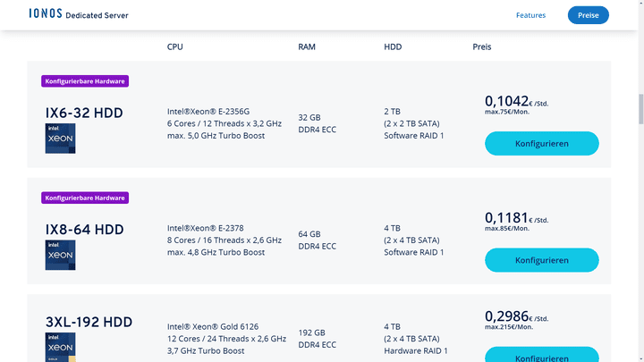Click the page's vertical scrollbar thumb
This screenshot has width=644, height=362.
640,109
